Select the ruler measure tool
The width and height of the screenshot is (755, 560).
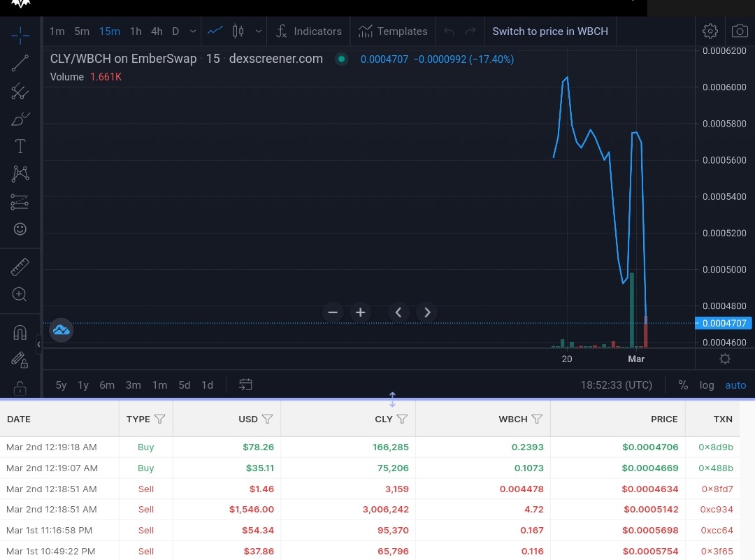click(20, 267)
